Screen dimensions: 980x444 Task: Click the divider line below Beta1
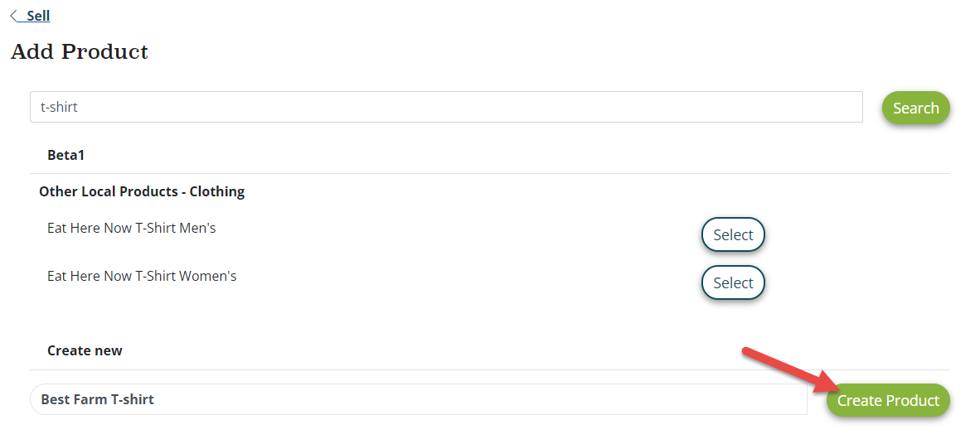click(x=489, y=173)
